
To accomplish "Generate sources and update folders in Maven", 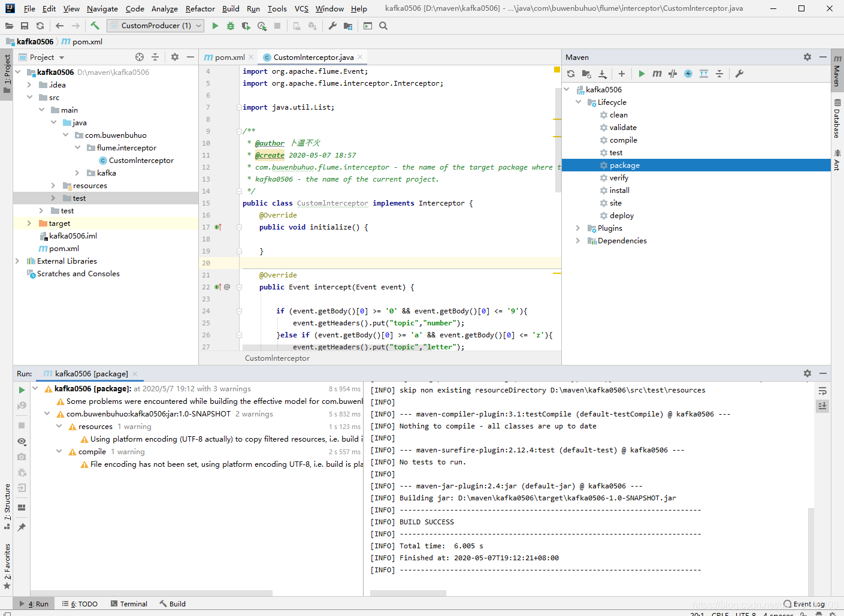I will tap(586, 74).
